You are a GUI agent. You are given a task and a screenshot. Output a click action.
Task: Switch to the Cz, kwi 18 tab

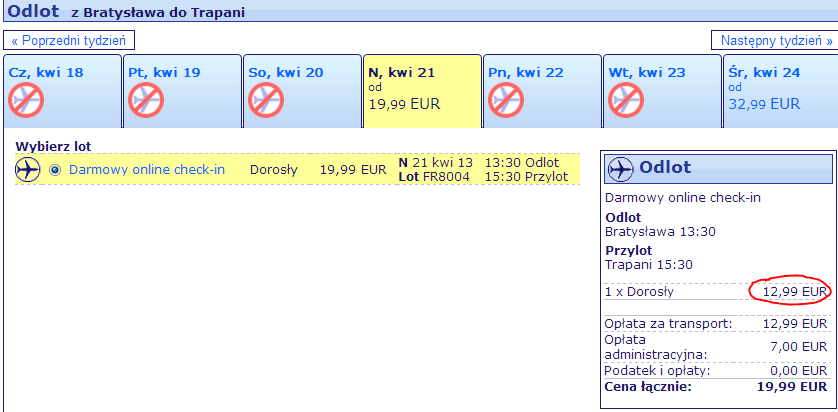pos(62,91)
